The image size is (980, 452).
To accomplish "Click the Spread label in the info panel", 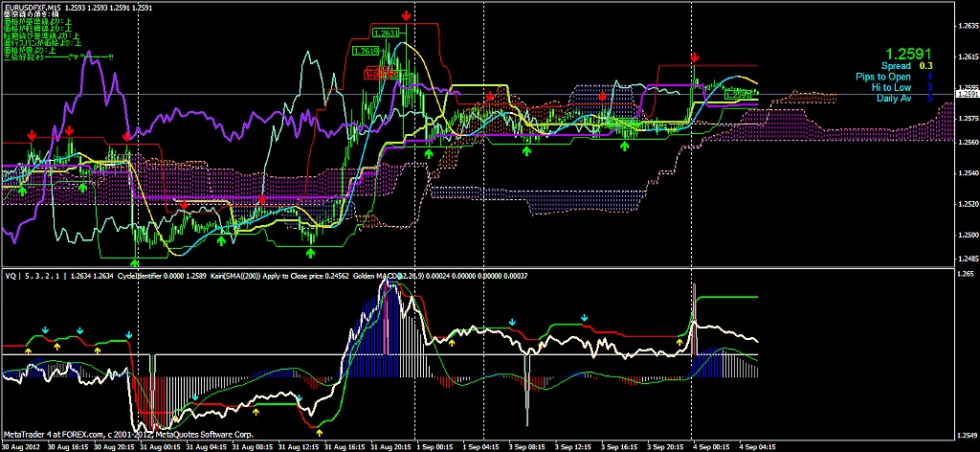I will [896, 66].
